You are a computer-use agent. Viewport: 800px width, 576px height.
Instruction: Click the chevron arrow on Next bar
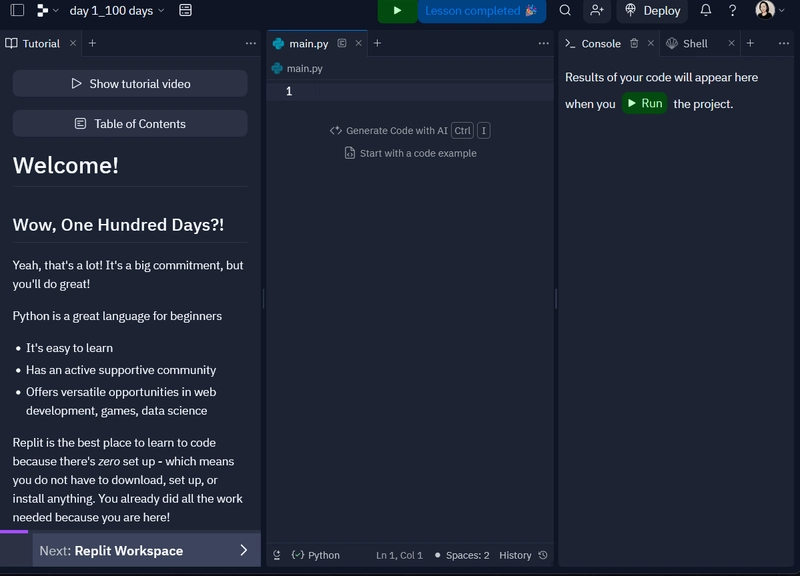pos(244,550)
